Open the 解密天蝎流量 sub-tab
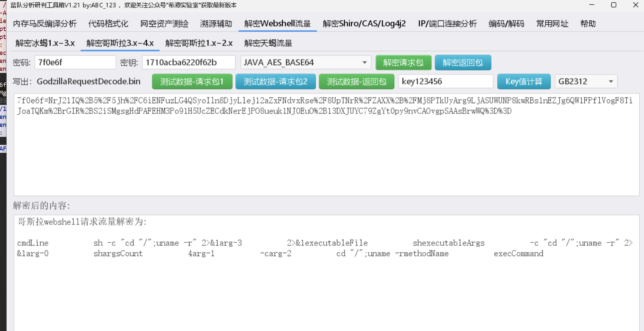Screen dimensions: 644x331 pos(268,43)
